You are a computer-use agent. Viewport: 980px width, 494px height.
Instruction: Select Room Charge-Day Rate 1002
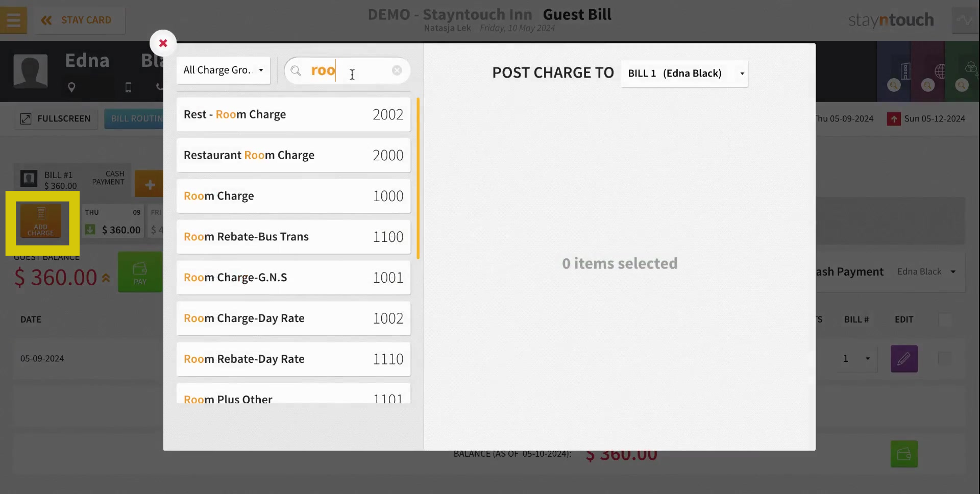[293, 318]
